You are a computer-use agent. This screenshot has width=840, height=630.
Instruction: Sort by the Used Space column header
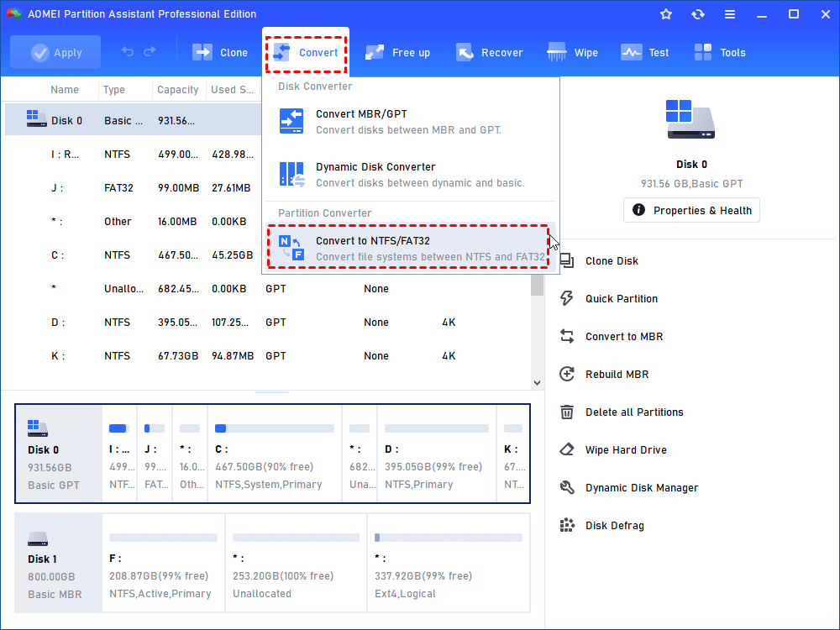(232, 90)
